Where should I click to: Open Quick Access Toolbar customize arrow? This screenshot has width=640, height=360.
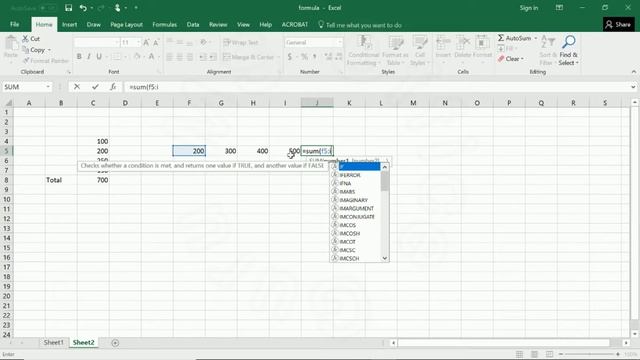[x=136, y=8]
